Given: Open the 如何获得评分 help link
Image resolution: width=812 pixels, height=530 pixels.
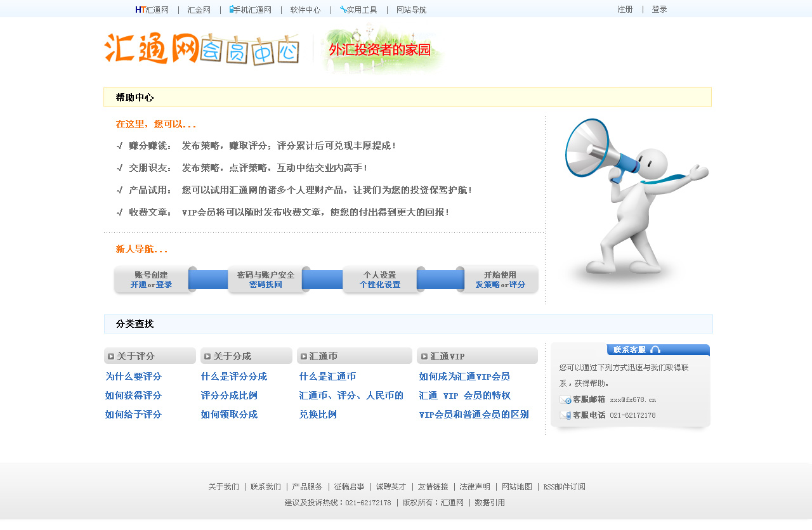Looking at the screenshot, I should tap(133, 396).
